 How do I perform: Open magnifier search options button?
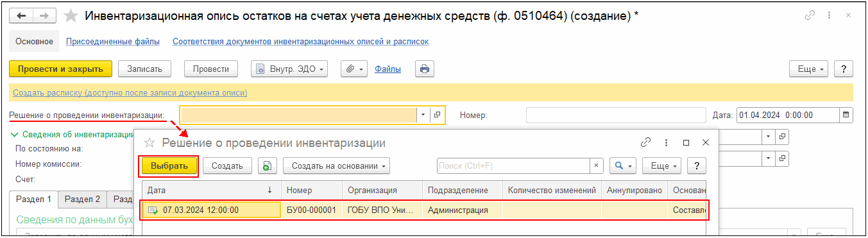(x=623, y=166)
